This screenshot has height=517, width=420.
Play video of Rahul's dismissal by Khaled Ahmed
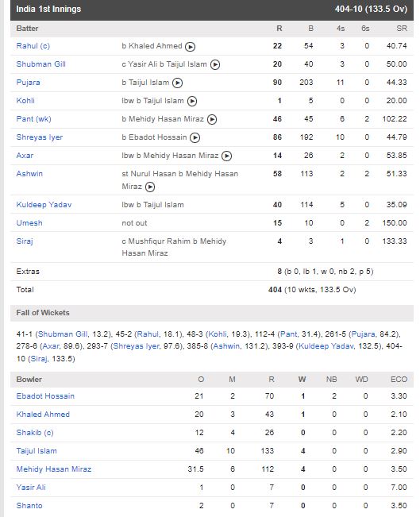click(190, 47)
